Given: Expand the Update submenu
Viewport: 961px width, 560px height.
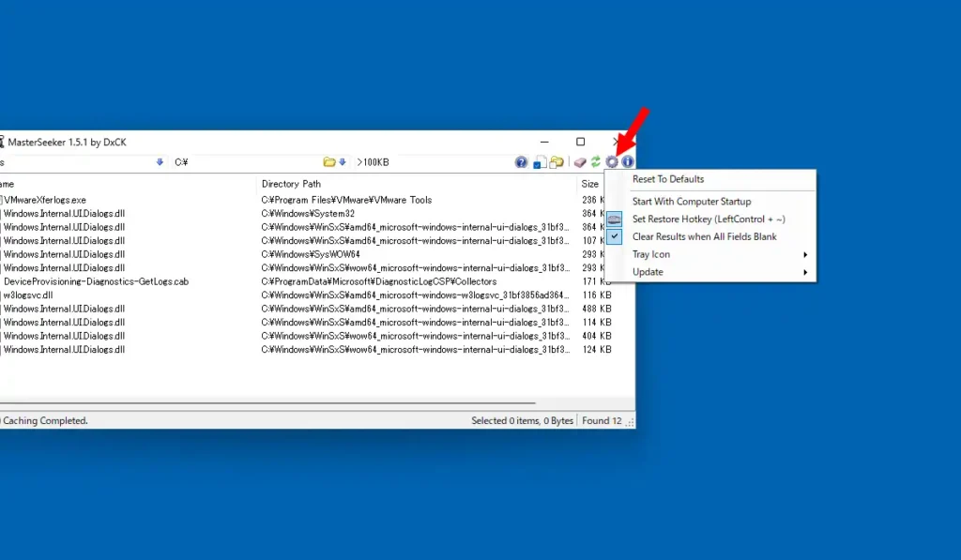Looking at the screenshot, I should click(709, 272).
